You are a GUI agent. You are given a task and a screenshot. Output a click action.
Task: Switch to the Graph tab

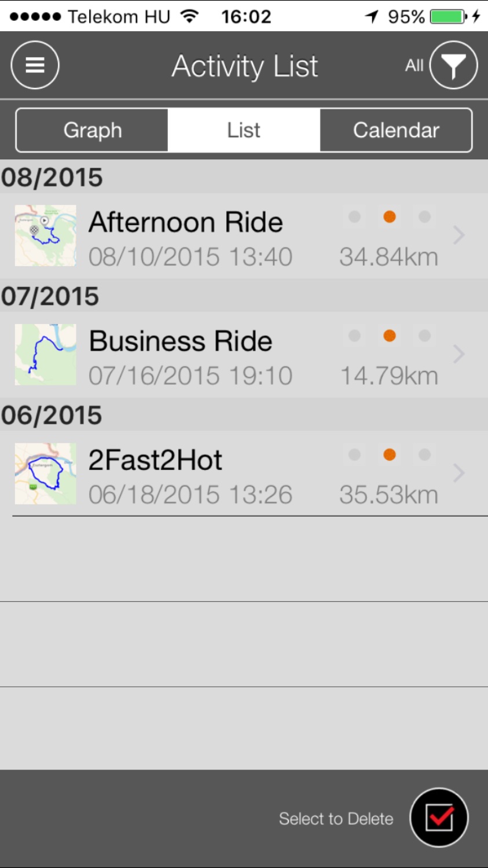(93, 130)
